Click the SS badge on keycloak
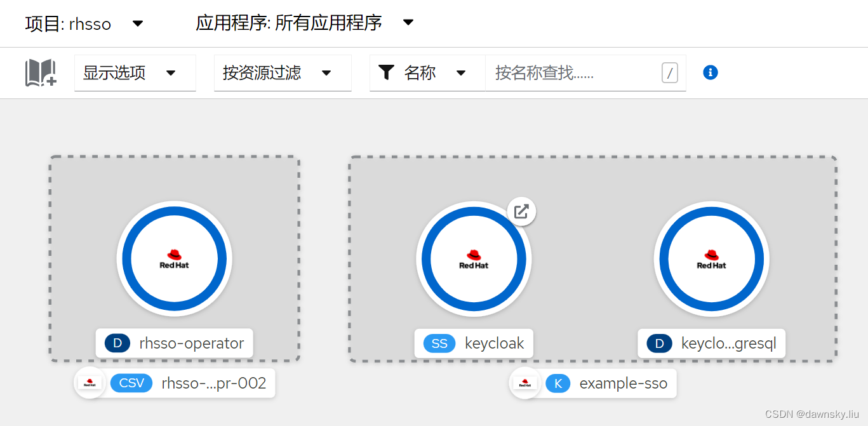Viewport: 868px width, 426px height. click(439, 343)
